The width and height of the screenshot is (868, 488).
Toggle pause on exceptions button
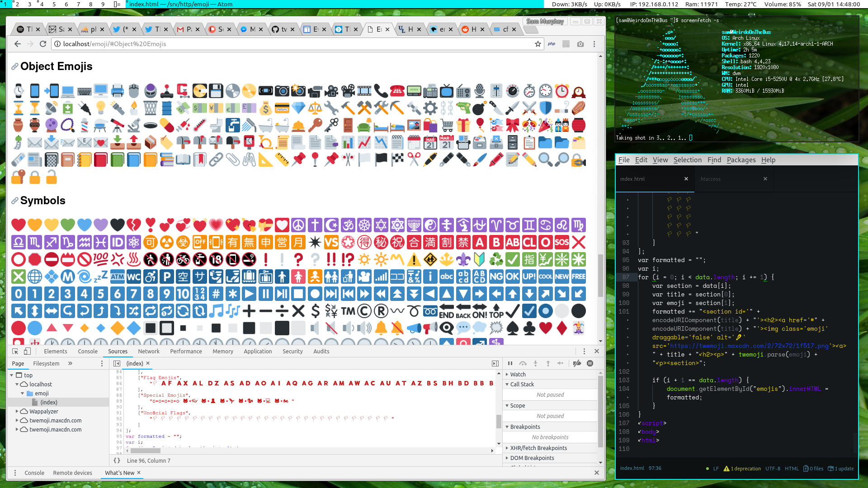[x=590, y=363]
